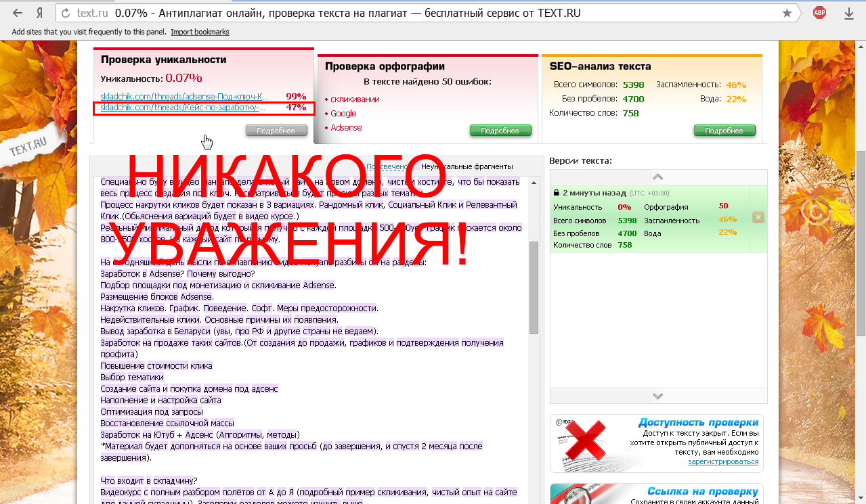
Task: Select the spelling error "Adsense"
Action: 346,128
